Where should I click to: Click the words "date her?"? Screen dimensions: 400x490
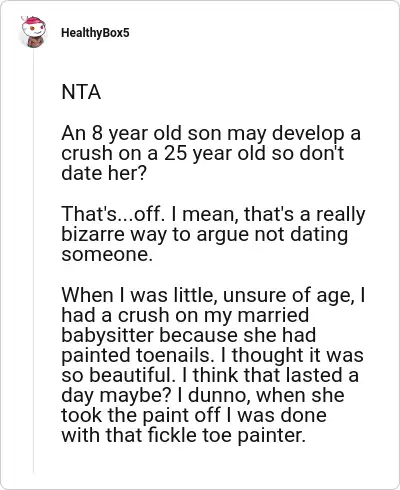coord(104,173)
